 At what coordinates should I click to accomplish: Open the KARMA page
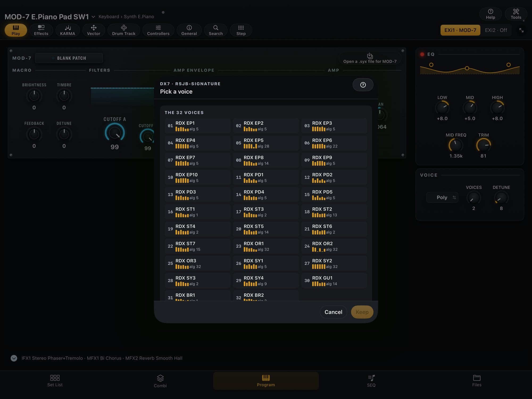[68, 30]
